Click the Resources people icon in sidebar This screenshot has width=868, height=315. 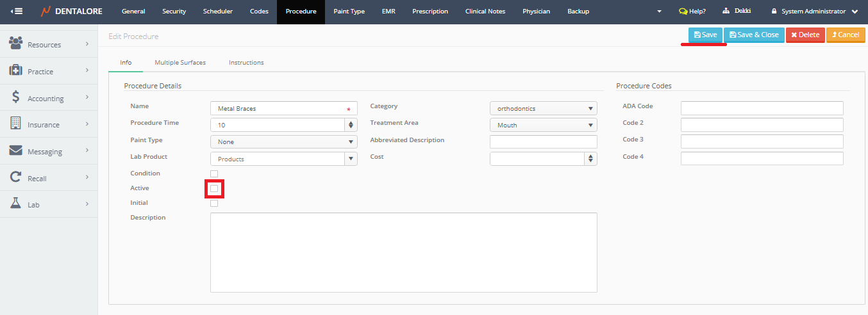[x=16, y=44]
